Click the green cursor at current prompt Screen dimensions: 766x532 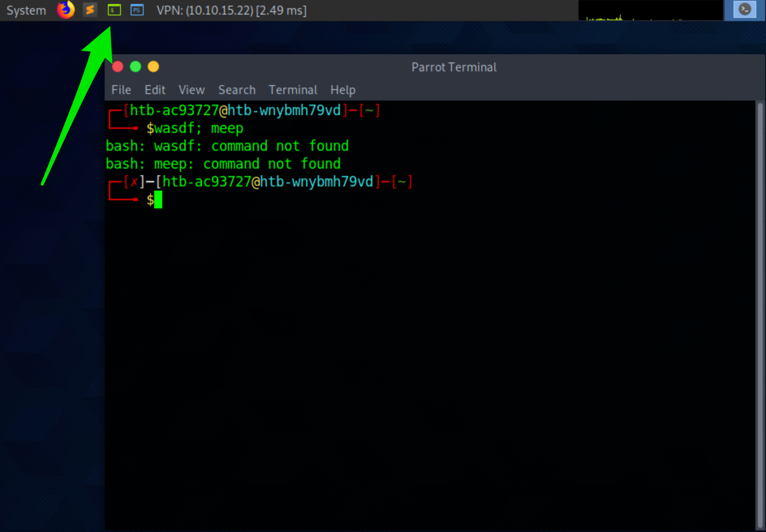(x=158, y=199)
